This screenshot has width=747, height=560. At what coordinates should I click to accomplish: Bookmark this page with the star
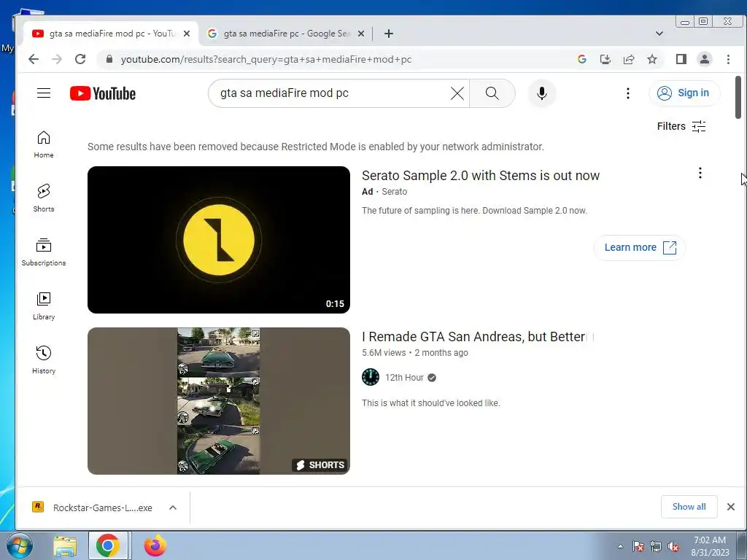click(x=651, y=59)
